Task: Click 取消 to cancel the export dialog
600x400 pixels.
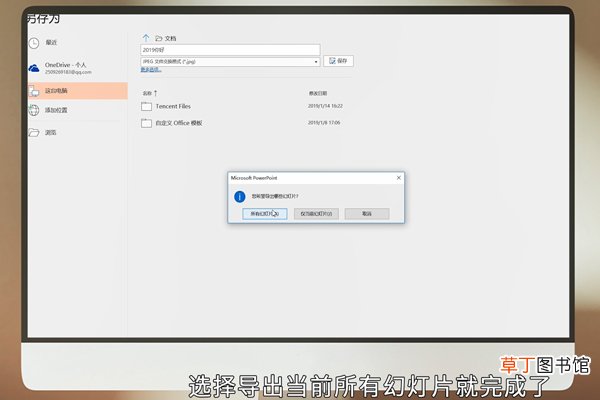Action: [x=367, y=214]
